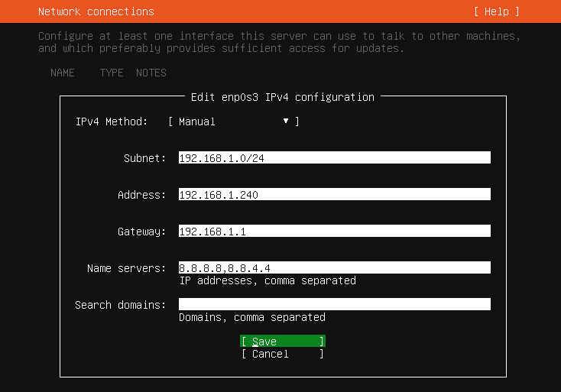Click the 'IPv4 Method:' label
This screenshot has height=392, width=561.
112,121
